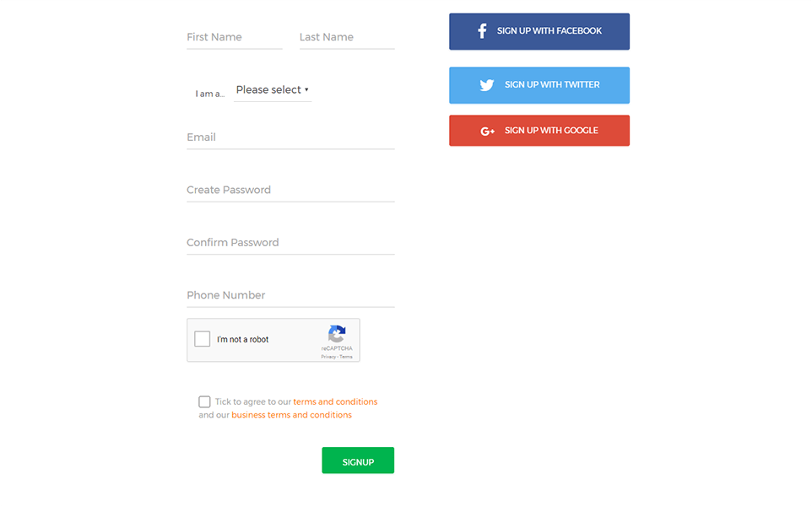Click the Twitter bird icon
Viewport: 812px width, 506px height.
tap(486, 85)
